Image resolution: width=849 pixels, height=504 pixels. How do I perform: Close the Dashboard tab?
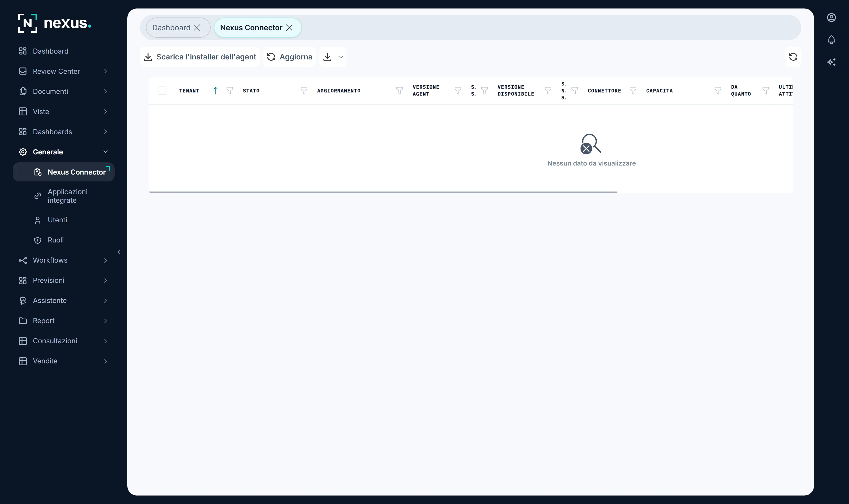click(x=197, y=28)
